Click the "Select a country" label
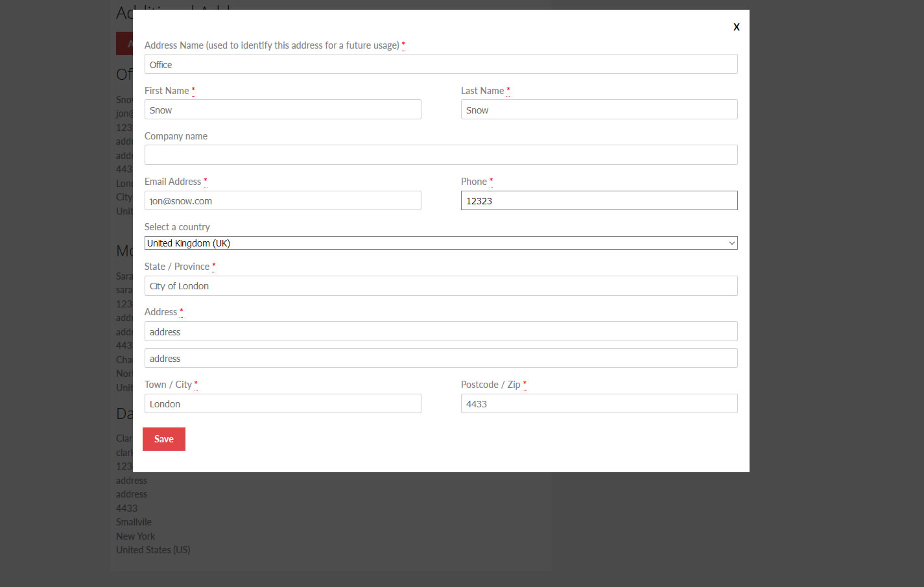The width and height of the screenshot is (924, 587). [177, 227]
